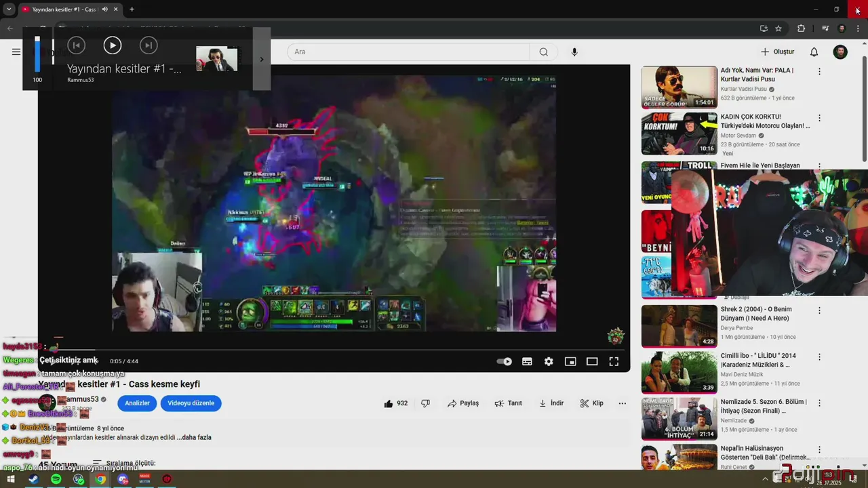This screenshot has height=488, width=868.
Task: Click media overlay video thumbnail
Action: click(216, 59)
